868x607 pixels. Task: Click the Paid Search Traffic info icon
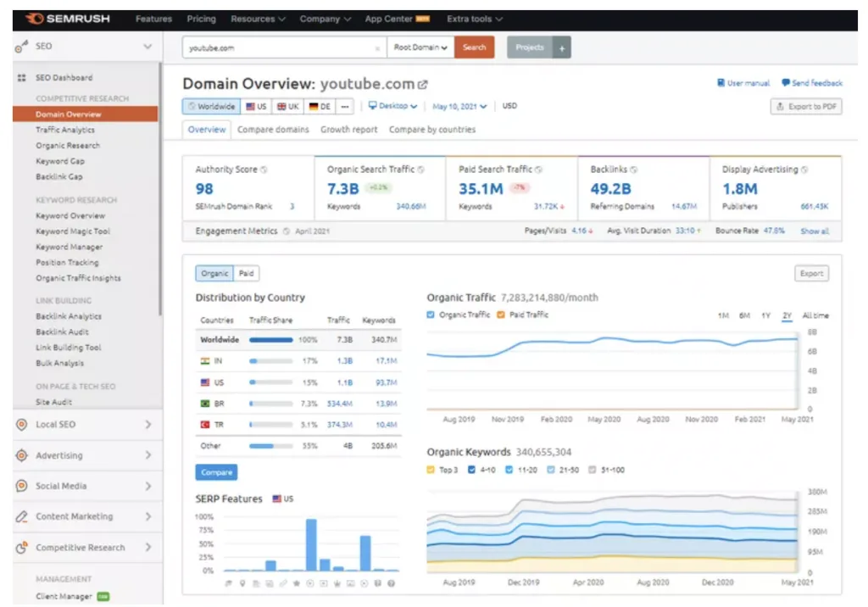[538, 170]
